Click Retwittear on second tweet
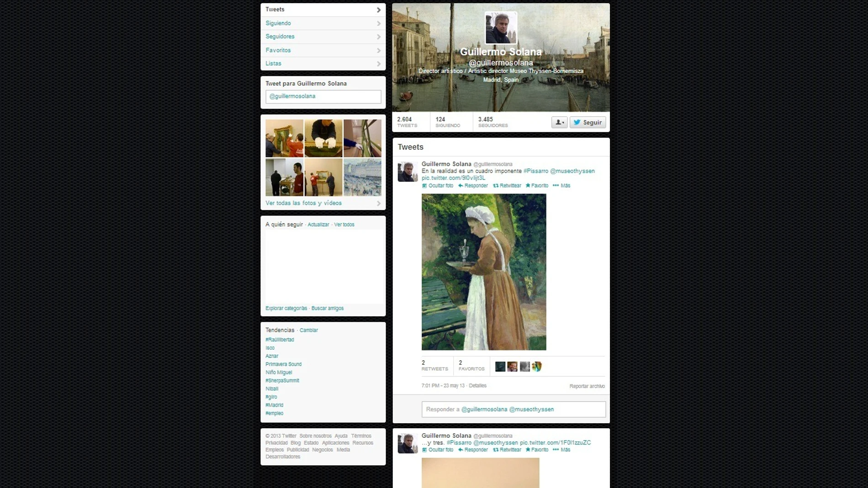The width and height of the screenshot is (868, 488). click(x=507, y=450)
